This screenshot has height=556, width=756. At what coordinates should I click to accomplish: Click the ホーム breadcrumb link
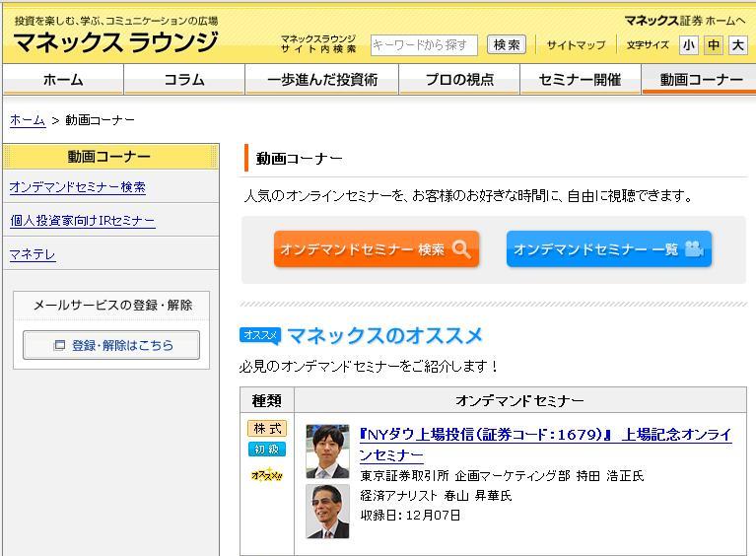(28, 120)
